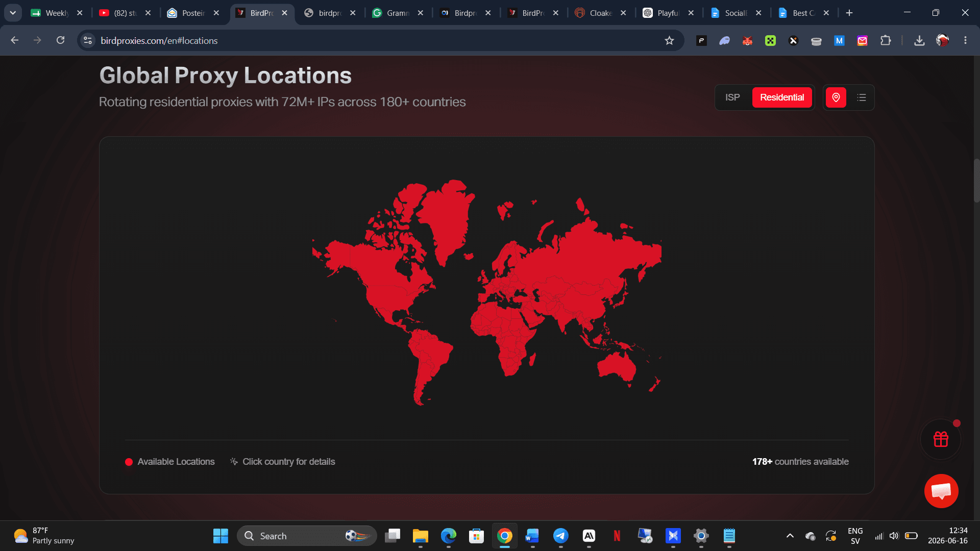
Task: Click the taskbar Search box
Action: [x=307, y=536]
